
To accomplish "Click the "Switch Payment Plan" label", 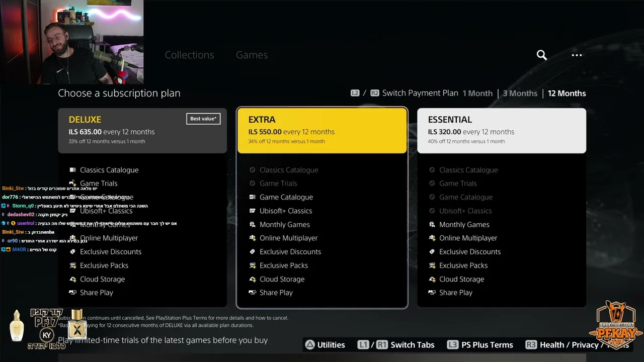I will click(420, 93).
